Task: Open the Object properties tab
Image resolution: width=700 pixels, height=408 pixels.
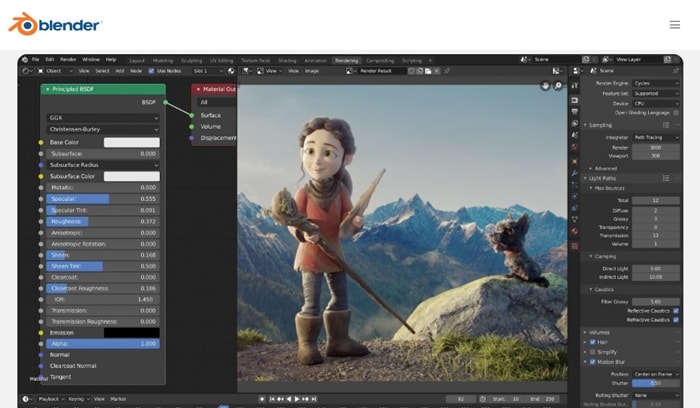Action: (575, 162)
